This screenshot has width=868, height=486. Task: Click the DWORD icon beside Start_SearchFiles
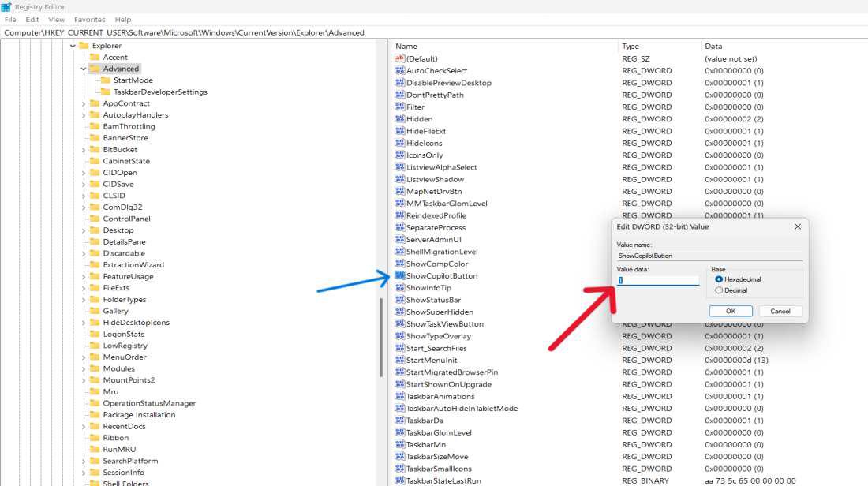click(400, 348)
